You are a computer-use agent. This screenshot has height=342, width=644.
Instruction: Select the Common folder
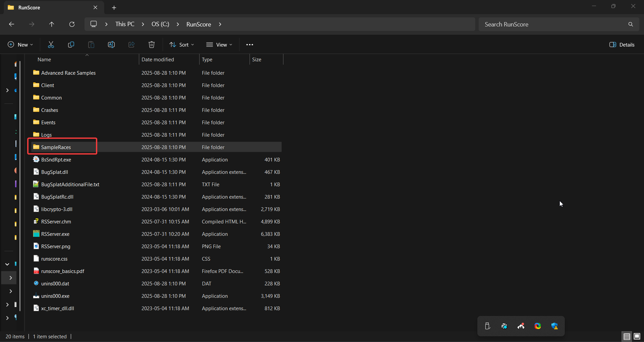click(47, 97)
